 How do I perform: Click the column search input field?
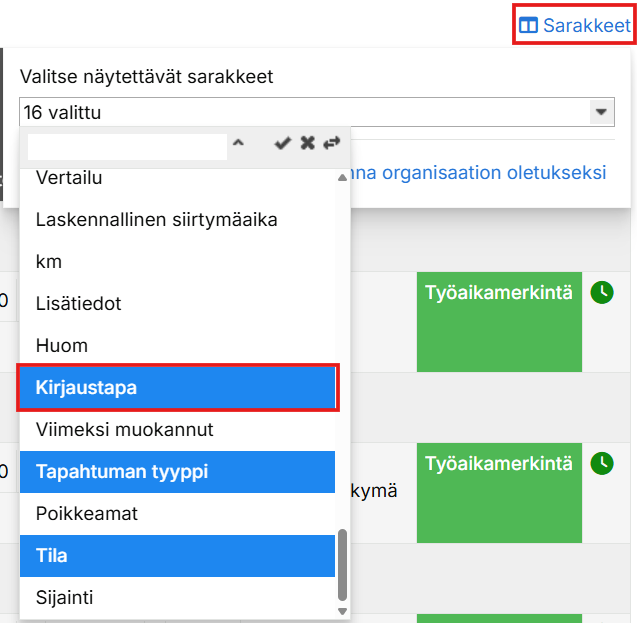[x=127, y=146]
